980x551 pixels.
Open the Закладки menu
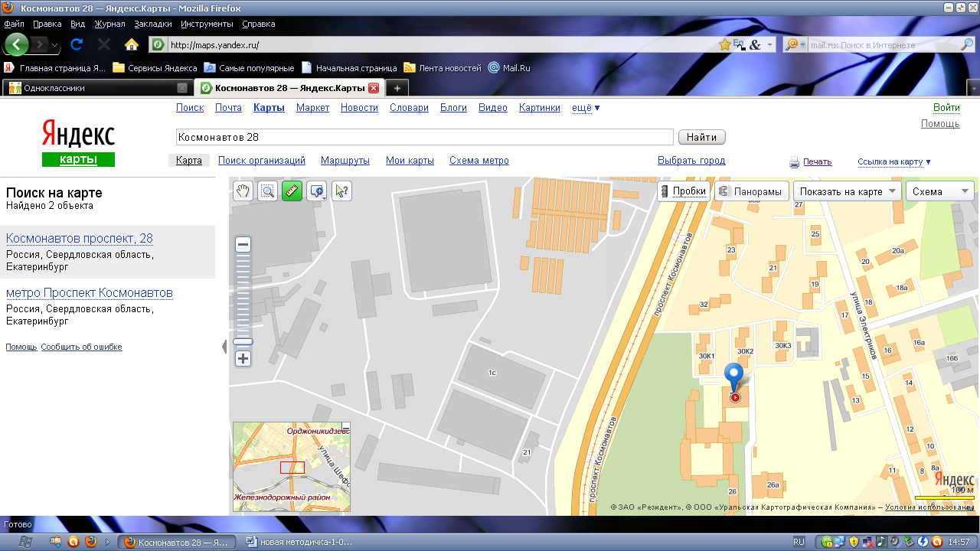click(x=153, y=24)
